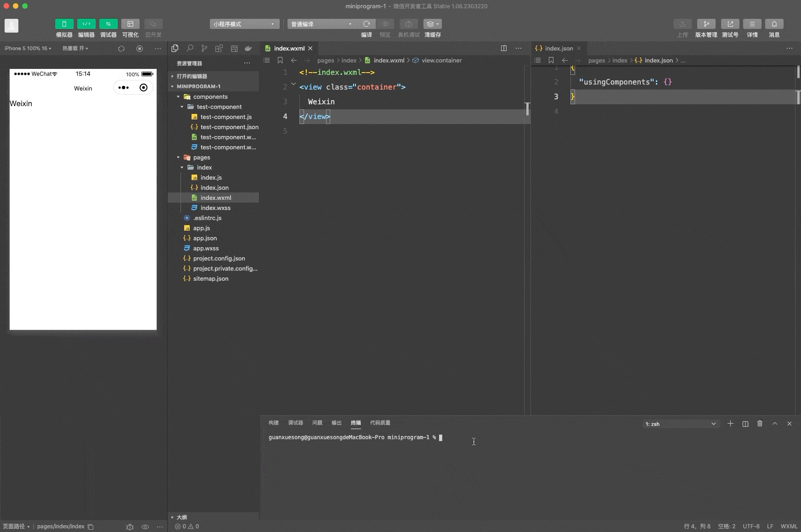
Task: Stop the simulator with the stop icon
Action: coord(140,48)
